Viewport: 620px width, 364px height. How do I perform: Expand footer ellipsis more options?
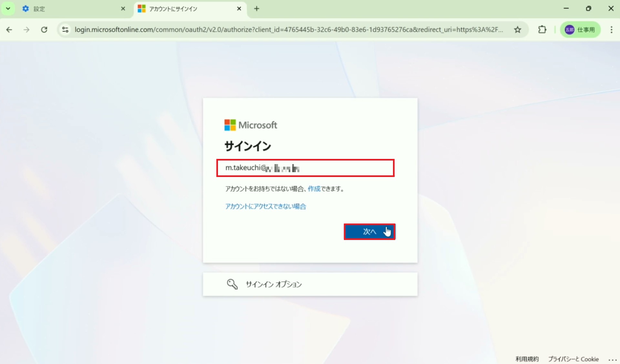pyautogui.click(x=612, y=359)
